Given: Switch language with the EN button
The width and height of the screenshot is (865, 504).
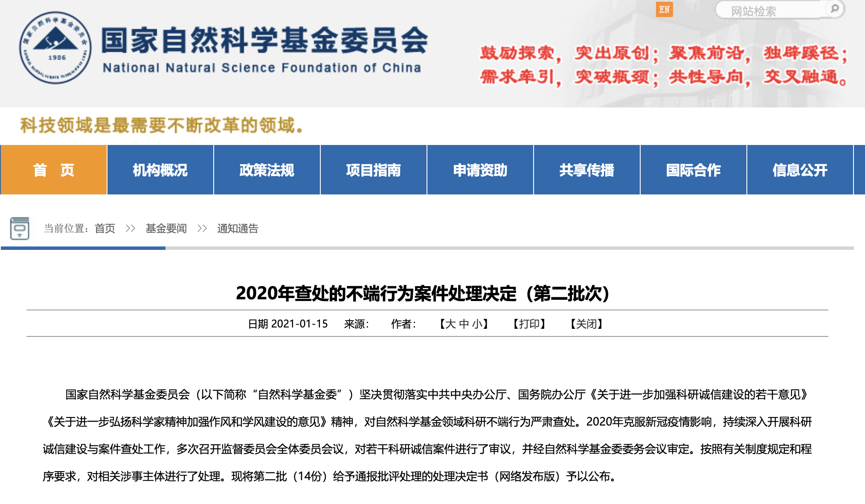Looking at the screenshot, I should pos(664,9).
